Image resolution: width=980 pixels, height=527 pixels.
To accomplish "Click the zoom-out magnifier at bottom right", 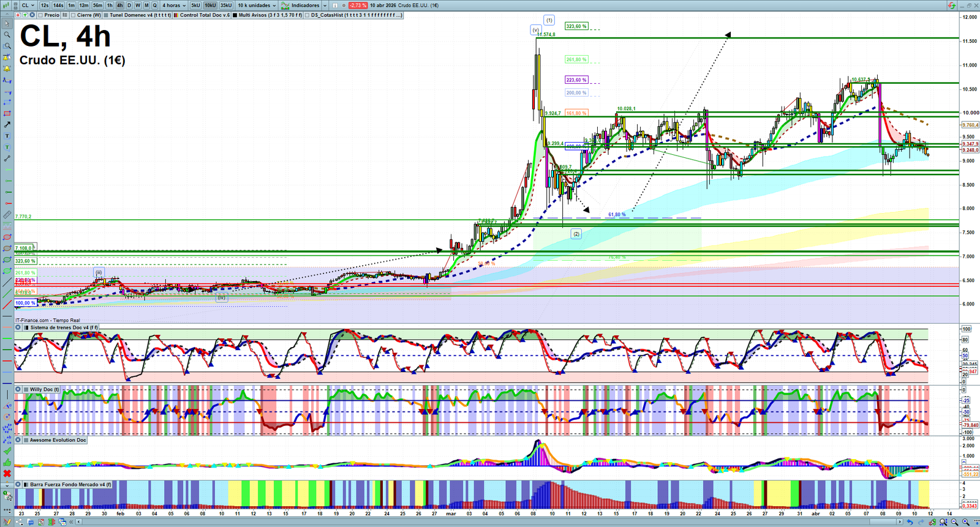I will [x=955, y=522].
